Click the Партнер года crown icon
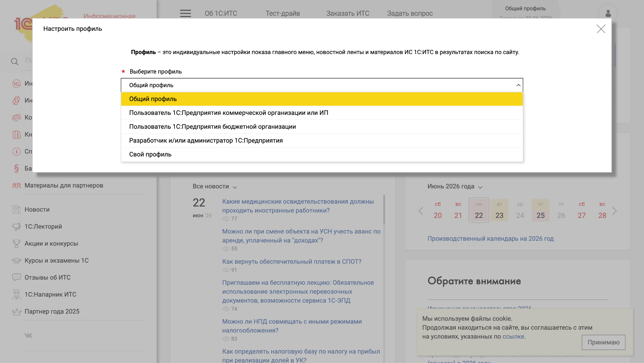 pyautogui.click(x=16, y=311)
